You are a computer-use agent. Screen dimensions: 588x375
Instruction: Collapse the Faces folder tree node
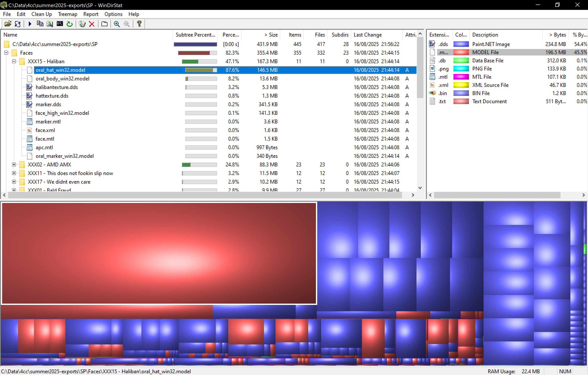pos(6,53)
